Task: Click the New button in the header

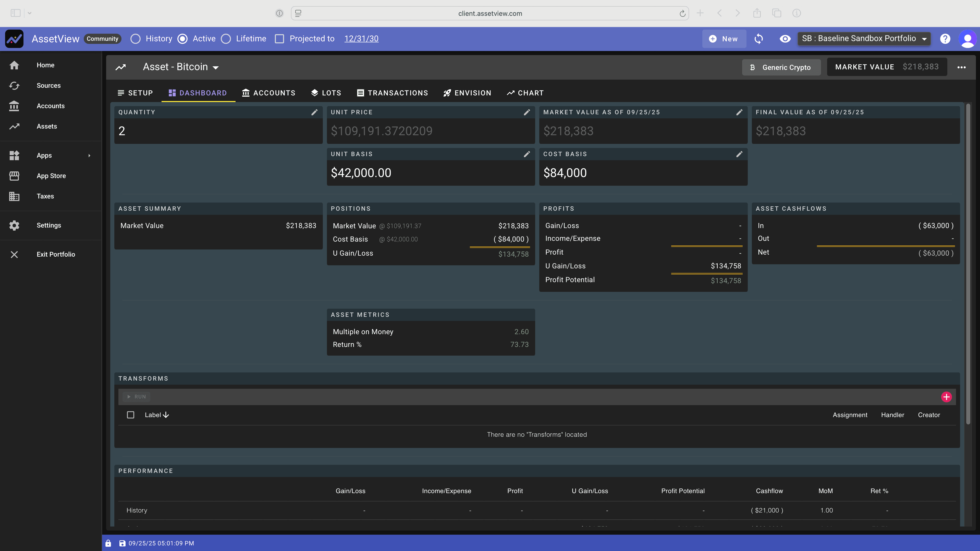Action: (x=724, y=39)
